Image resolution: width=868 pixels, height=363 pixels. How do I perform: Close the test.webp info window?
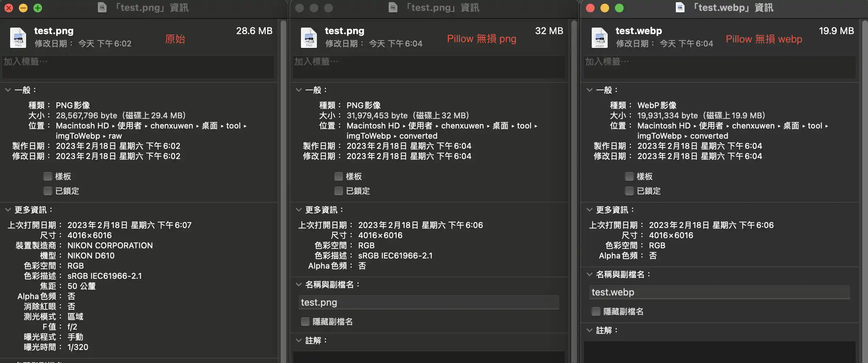[590, 8]
